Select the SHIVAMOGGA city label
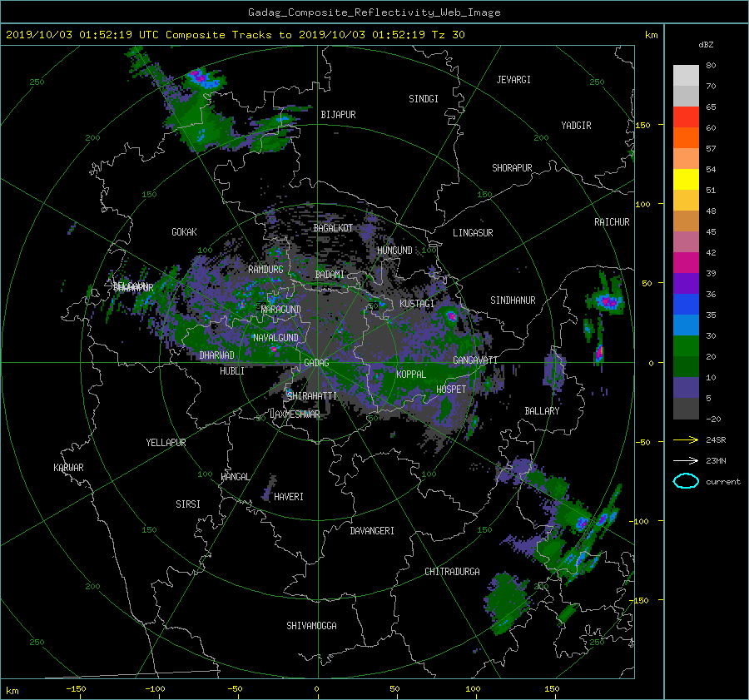Viewport: 749px width, 700px height. (x=311, y=626)
